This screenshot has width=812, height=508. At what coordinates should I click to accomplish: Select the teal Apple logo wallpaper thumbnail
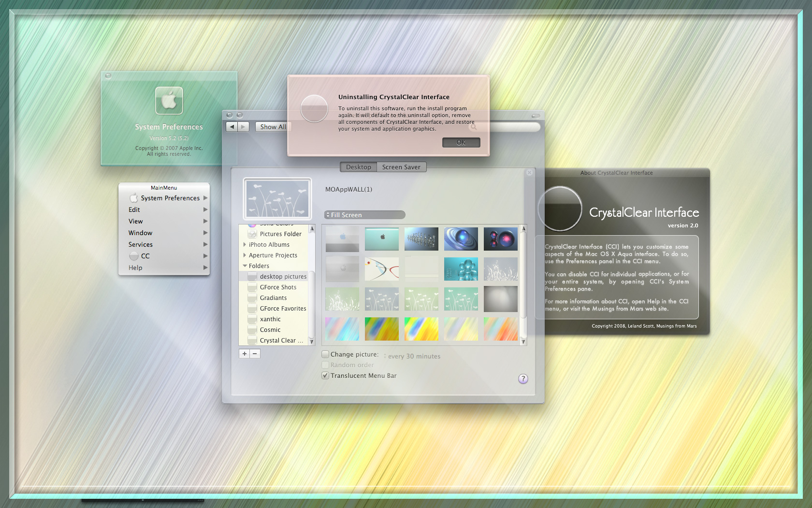[x=382, y=239]
